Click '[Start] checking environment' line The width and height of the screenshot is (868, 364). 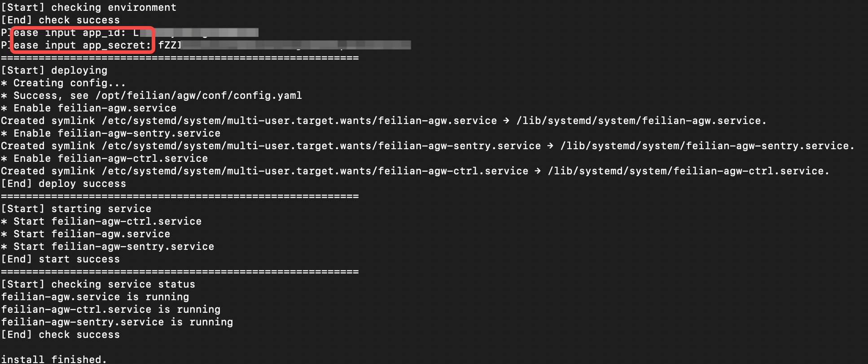pos(89,8)
